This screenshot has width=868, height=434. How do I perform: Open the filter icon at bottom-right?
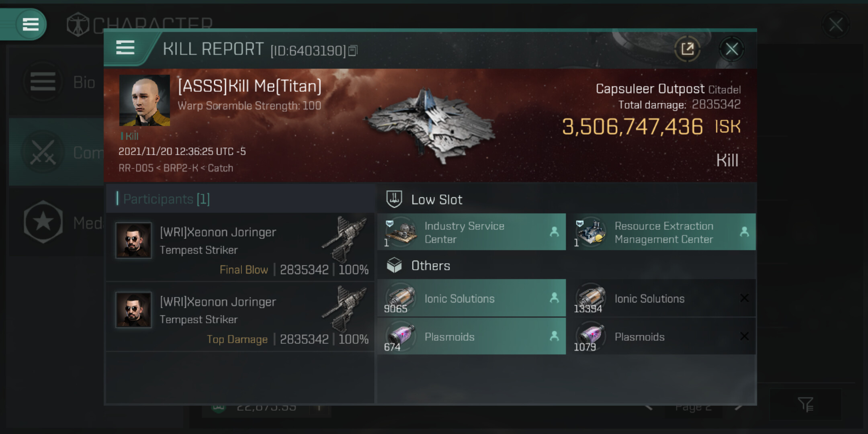pos(805,404)
